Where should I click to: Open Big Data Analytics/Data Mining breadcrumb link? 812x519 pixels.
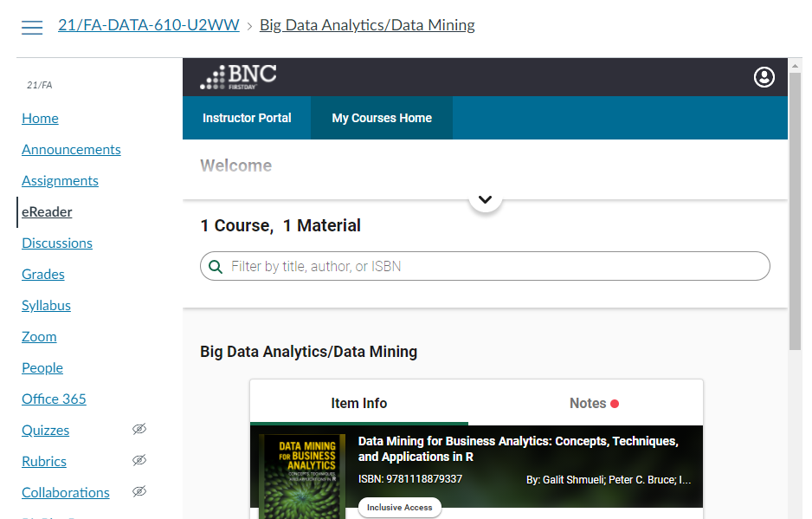tap(367, 25)
